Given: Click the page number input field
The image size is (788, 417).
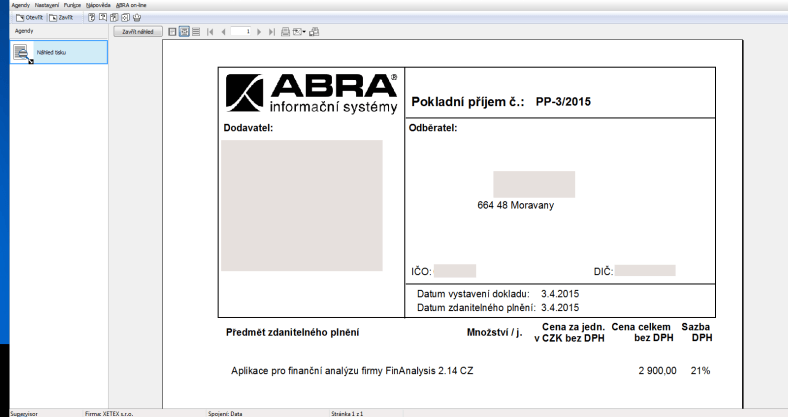Looking at the screenshot, I should [241, 32].
